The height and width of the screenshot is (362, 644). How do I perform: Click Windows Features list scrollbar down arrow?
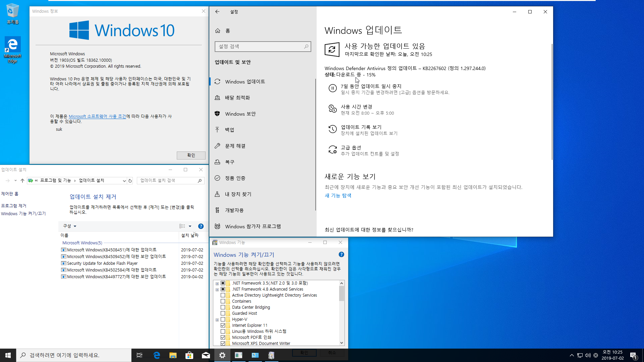[x=341, y=343]
